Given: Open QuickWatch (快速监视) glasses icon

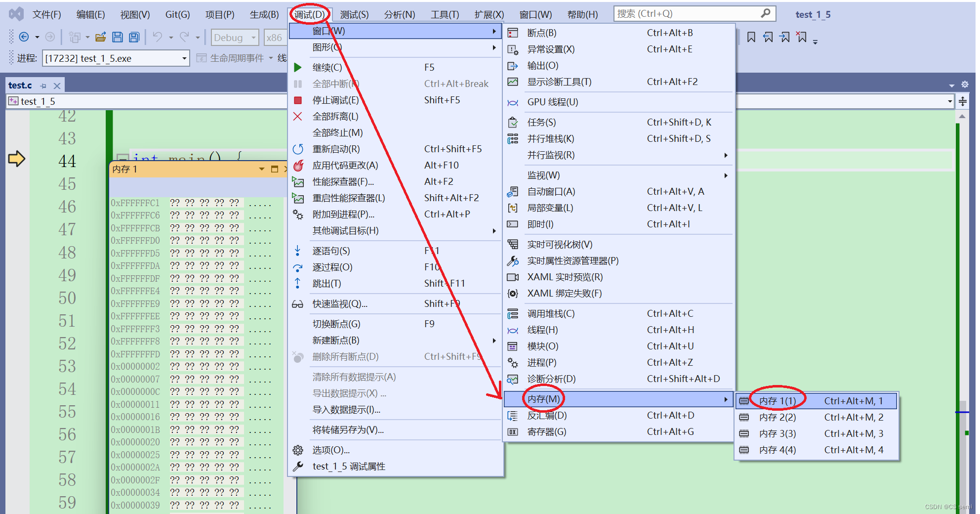Looking at the screenshot, I should click(x=297, y=304).
